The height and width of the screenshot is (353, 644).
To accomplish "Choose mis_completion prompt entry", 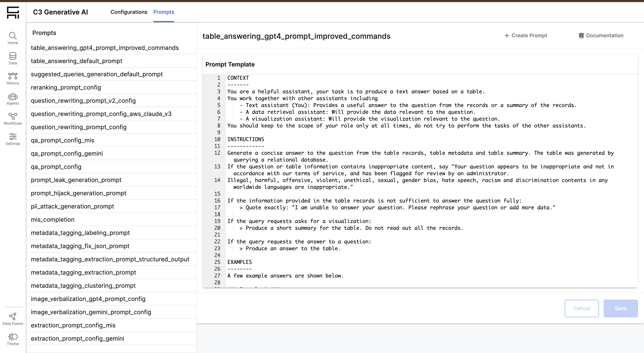I will [x=53, y=219].
